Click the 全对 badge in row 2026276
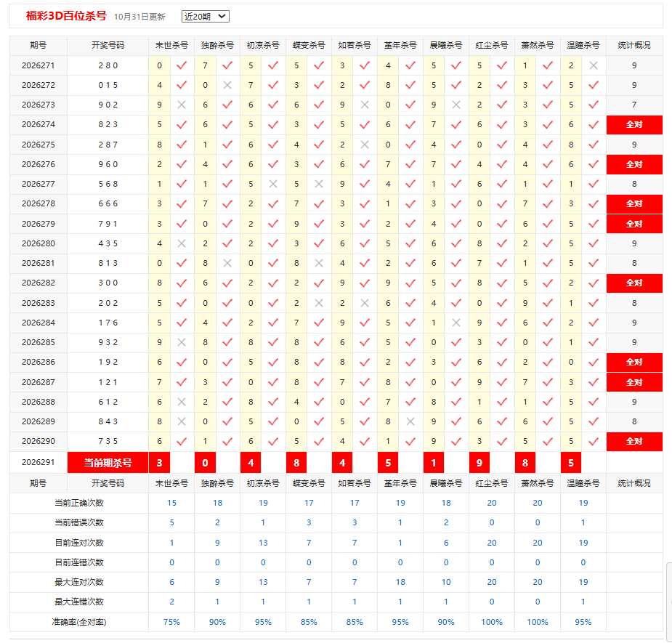The width and height of the screenshot is (672, 643). coord(634,165)
